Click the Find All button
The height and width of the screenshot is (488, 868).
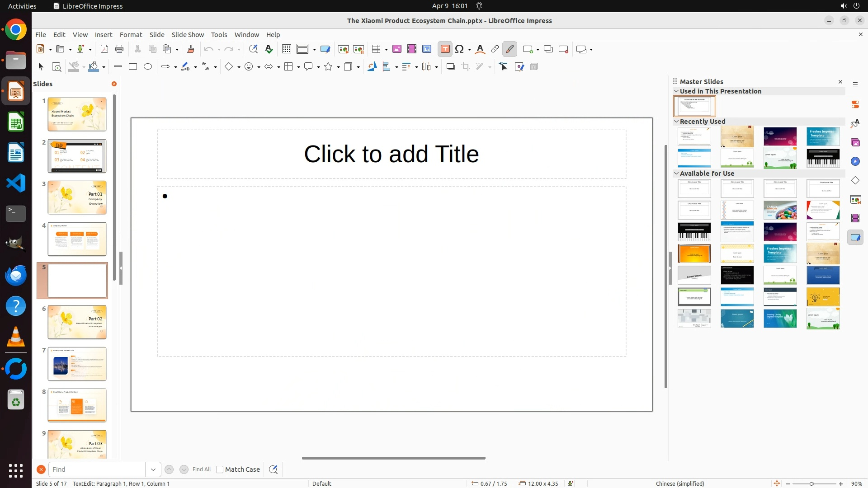coord(201,469)
